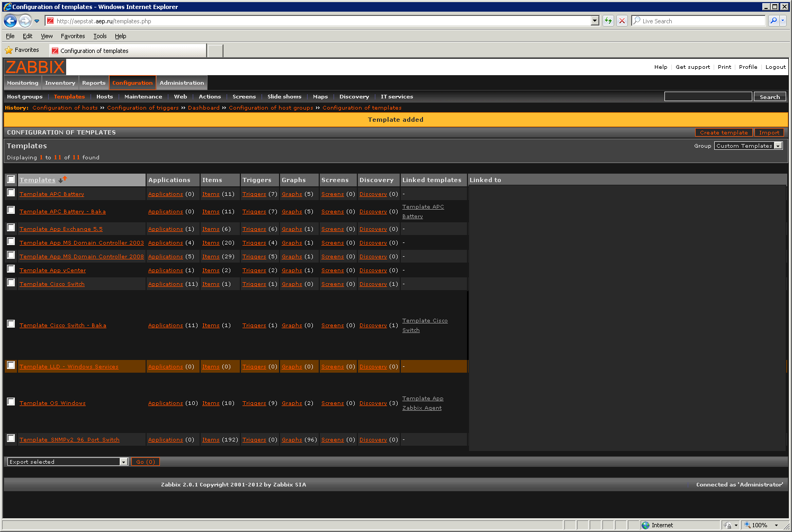
Task: Open Template LLD - Windows Services link
Action: coord(69,367)
